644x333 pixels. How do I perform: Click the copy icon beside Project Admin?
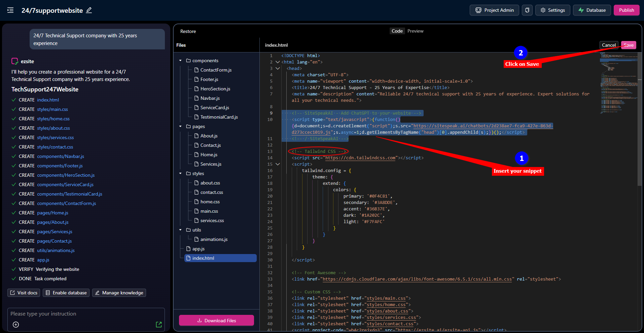527,10
